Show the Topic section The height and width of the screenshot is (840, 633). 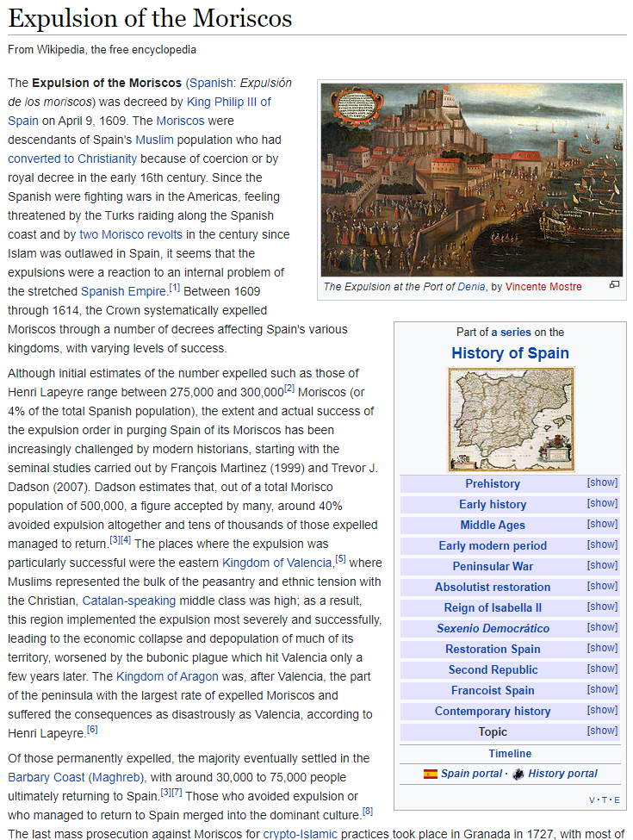603,731
